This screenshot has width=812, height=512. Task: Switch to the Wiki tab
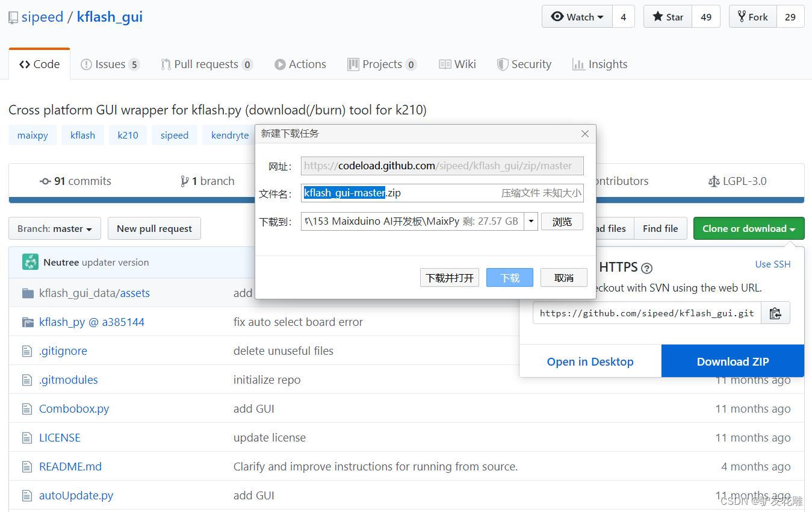457,64
